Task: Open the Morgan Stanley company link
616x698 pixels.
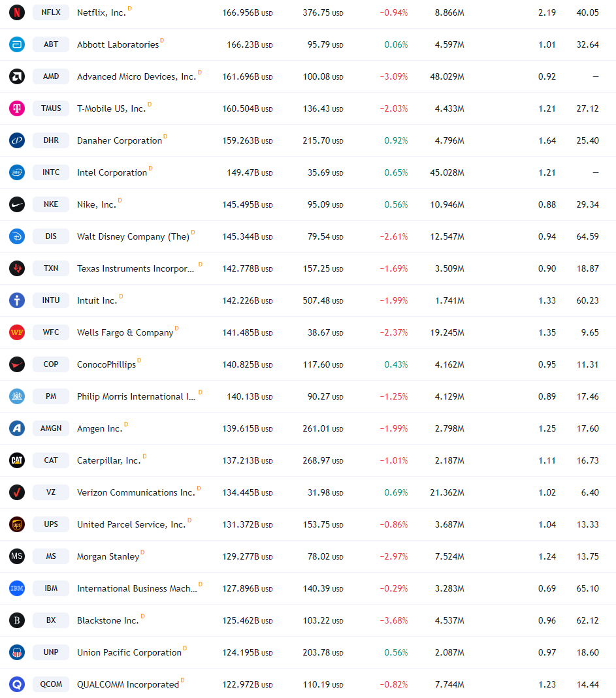Action: coord(108,556)
